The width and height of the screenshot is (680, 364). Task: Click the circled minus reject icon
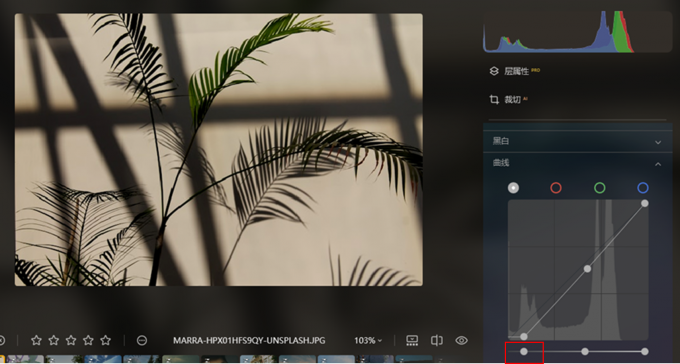point(142,341)
